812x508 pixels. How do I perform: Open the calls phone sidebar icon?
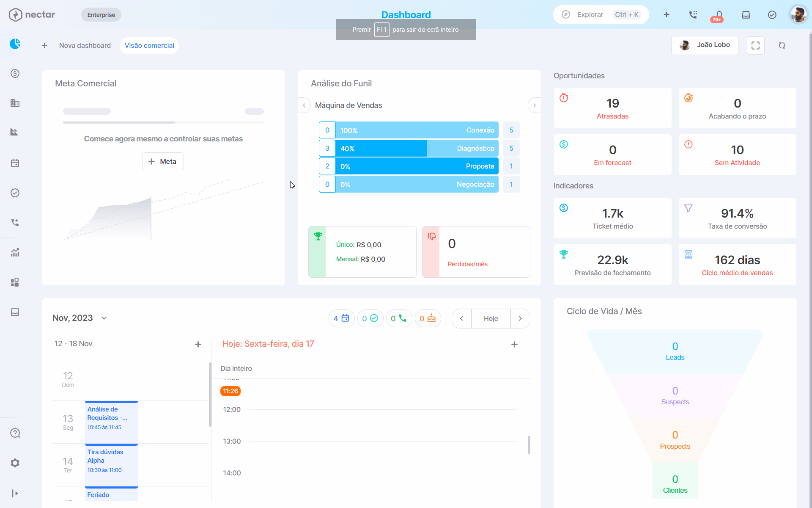(x=15, y=222)
